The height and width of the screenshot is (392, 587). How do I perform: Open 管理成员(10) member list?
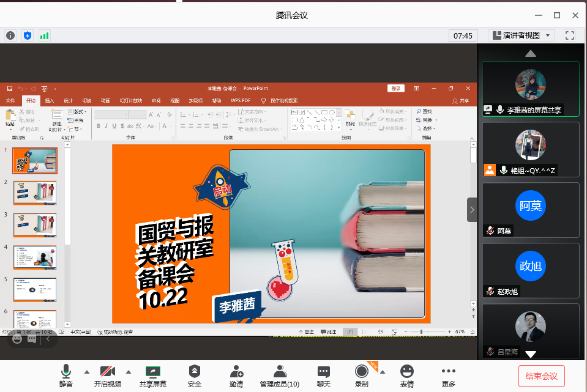click(x=280, y=375)
